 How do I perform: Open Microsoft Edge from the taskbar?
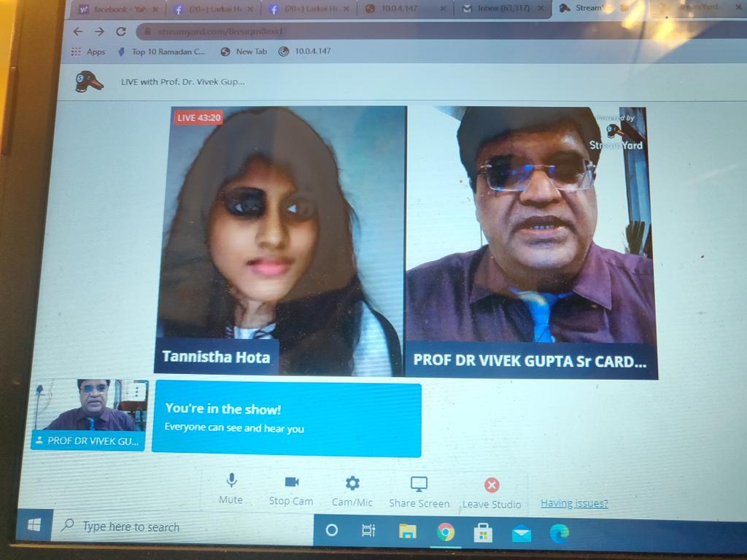560,533
